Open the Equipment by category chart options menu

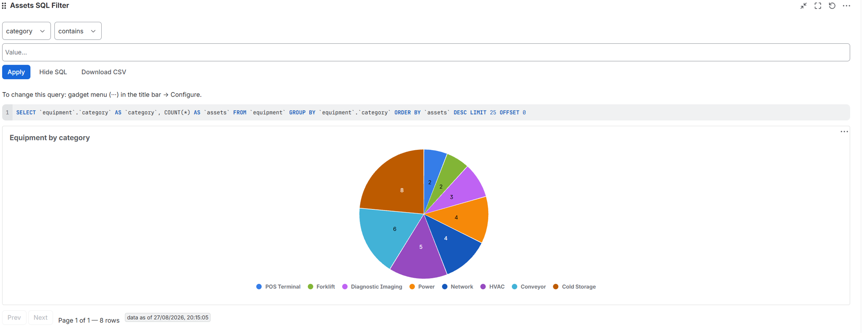[x=844, y=132]
